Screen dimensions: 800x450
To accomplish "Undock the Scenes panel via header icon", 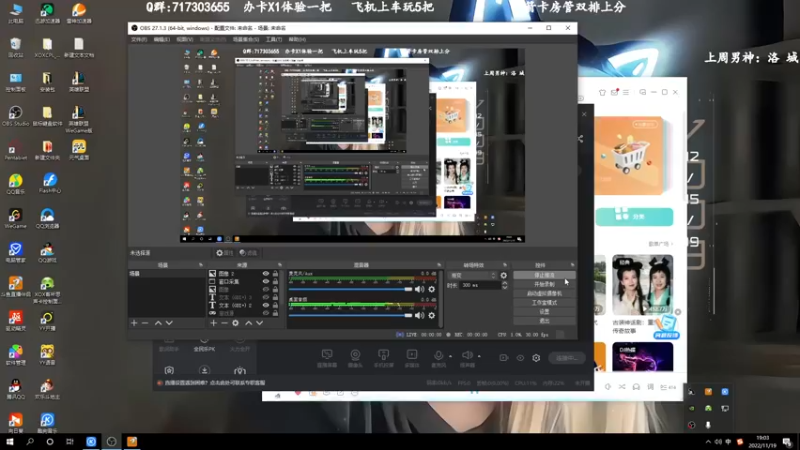I will point(201,265).
